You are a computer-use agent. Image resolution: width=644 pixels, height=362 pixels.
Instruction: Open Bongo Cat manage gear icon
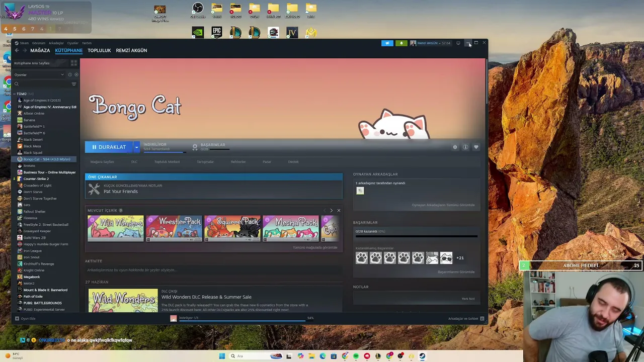(x=455, y=147)
